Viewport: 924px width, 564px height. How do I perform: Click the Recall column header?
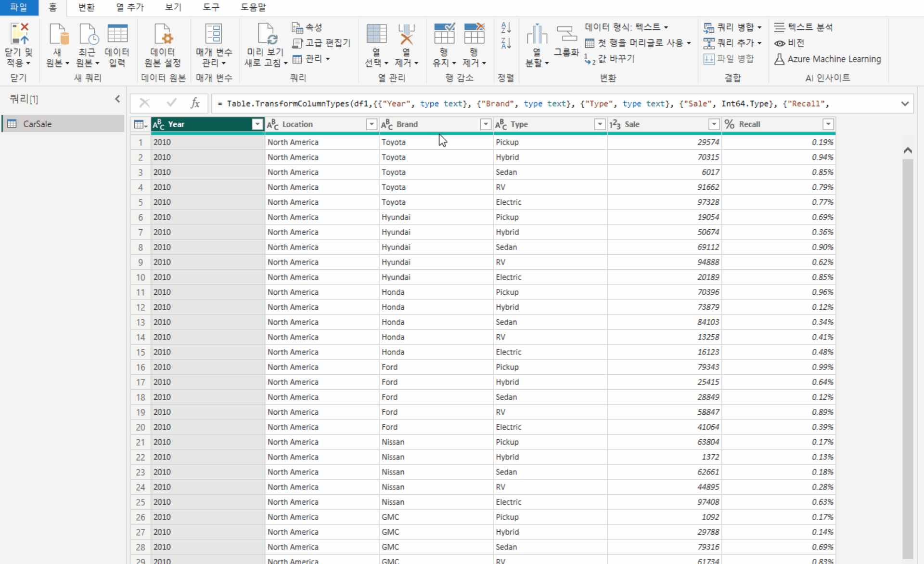(x=778, y=125)
